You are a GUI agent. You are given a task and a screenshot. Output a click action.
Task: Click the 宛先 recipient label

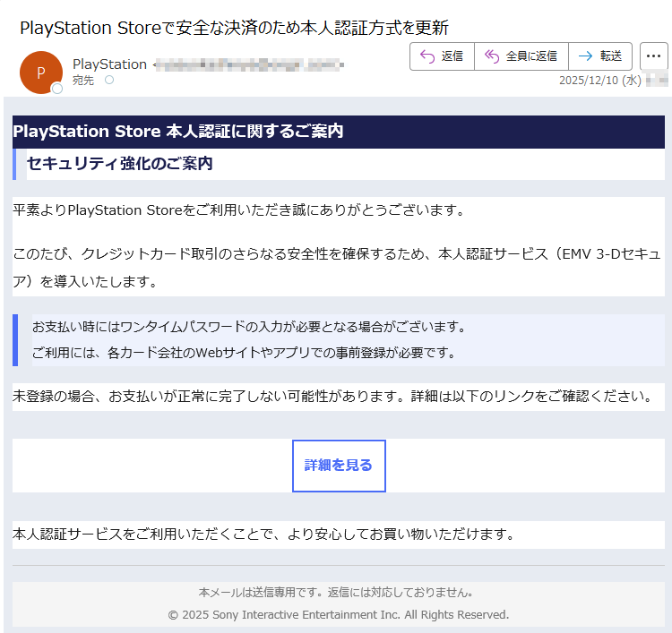pos(83,81)
